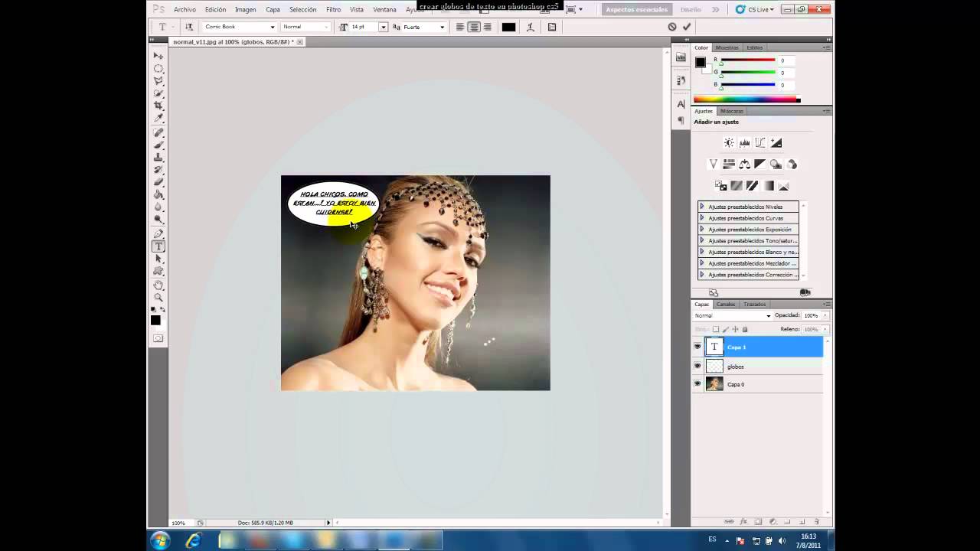The height and width of the screenshot is (551, 980).
Task: Select the Elliptical Marquee tool
Action: coord(158,69)
